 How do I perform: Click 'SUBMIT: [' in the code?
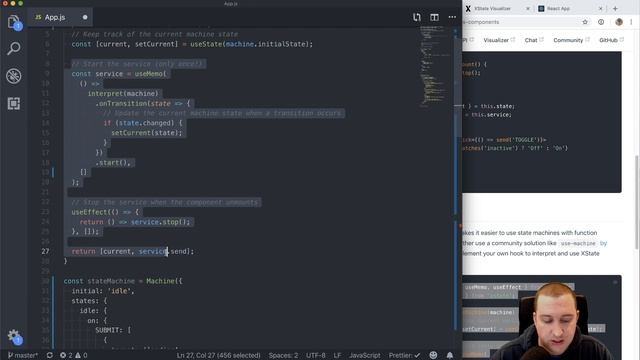click(x=113, y=330)
